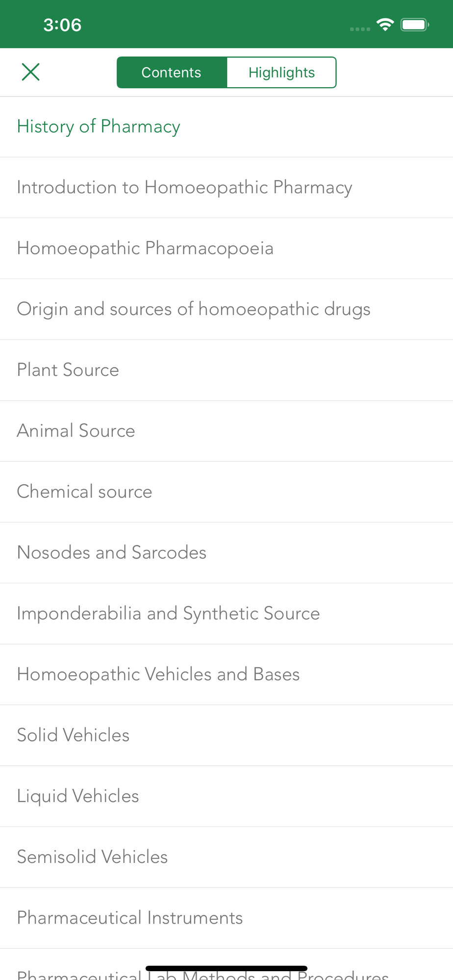
Task: Open Introduction to Homoeopathic Pharmacy chapter
Action: click(x=184, y=187)
